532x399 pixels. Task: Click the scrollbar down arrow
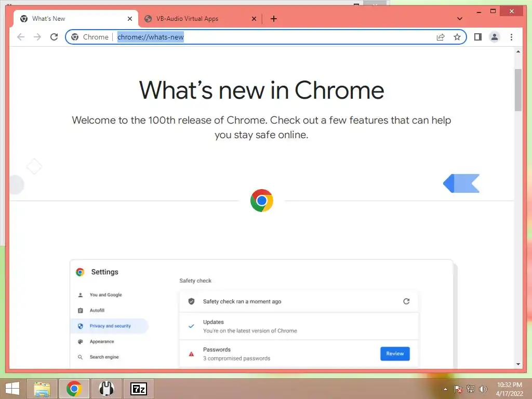coord(518,364)
